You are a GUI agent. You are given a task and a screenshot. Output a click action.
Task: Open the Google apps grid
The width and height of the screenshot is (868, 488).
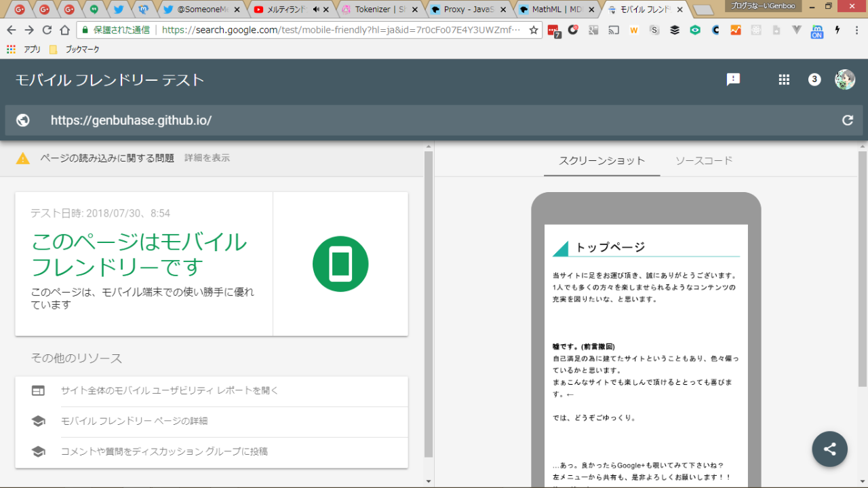click(x=784, y=79)
